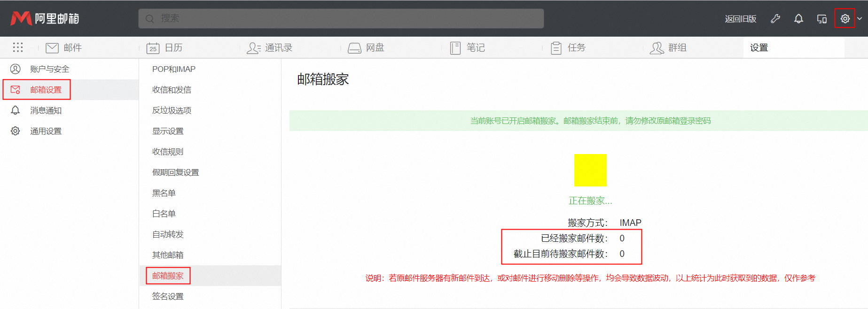868x309 pixels.
Task: Open the net disk (网盘) icon
Action: 354,48
